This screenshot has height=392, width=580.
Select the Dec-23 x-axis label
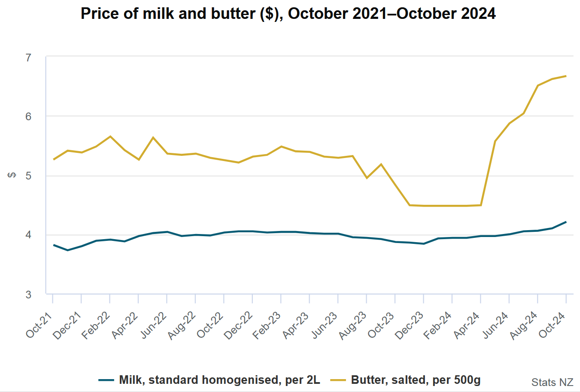pyautogui.click(x=410, y=326)
